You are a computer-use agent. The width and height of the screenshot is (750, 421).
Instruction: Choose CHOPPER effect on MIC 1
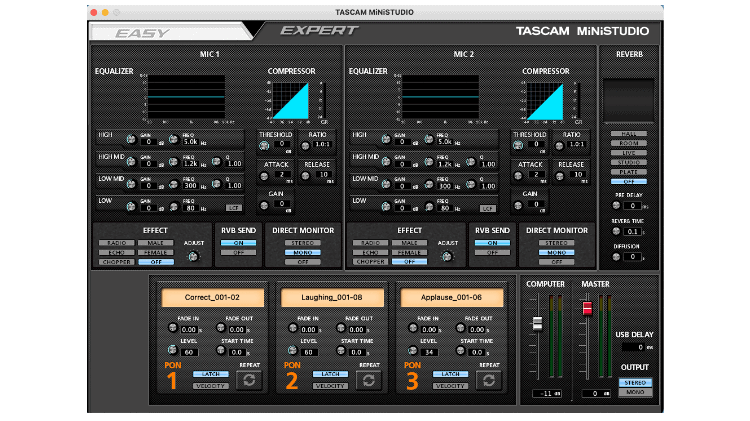pos(117,262)
